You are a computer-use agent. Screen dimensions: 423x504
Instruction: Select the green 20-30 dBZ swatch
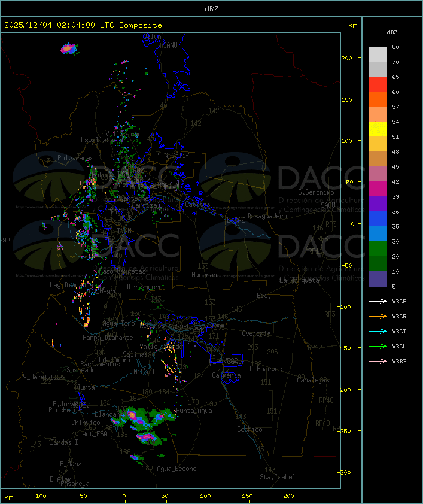pos(378,249)
